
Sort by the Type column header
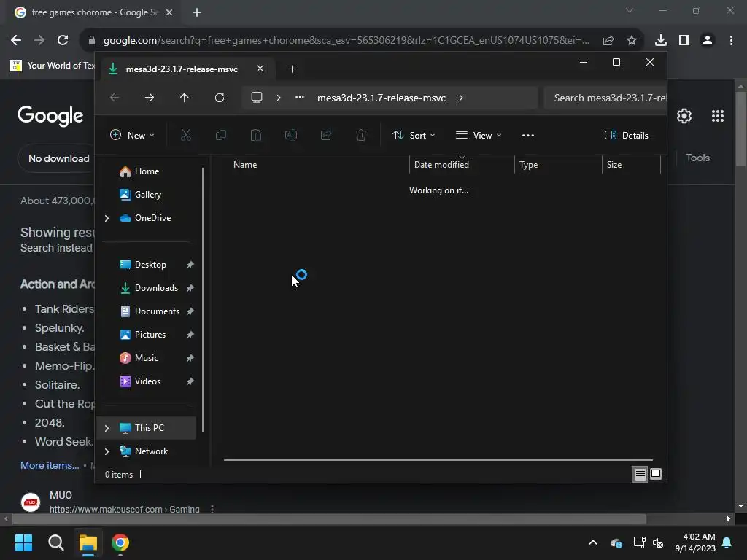click(x=558, y=165)
